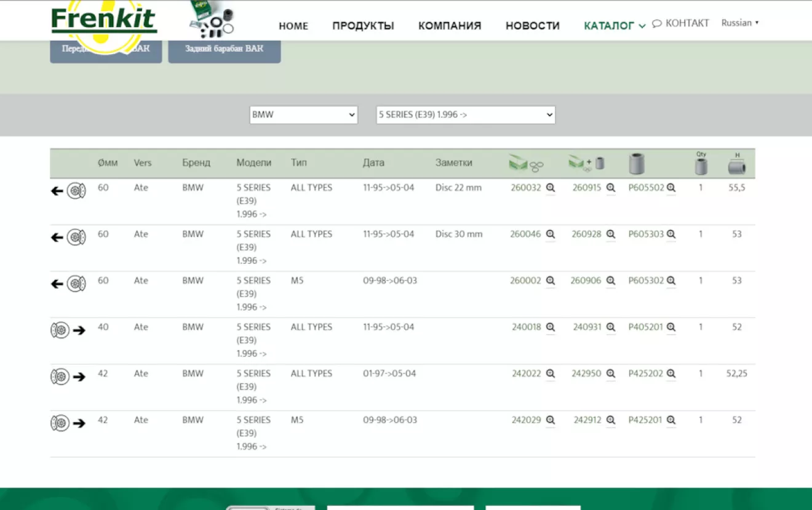Image resolution: width=812 pixels, height=510 pixels.
Task: Open the BMW brand dropdown
Action: [x=303, y=115]
